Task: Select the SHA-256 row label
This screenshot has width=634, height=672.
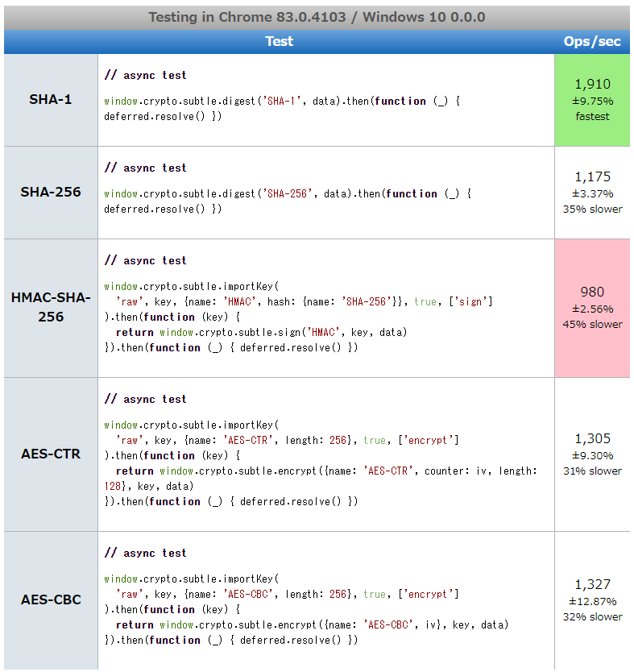Action: tap(51, 192)
